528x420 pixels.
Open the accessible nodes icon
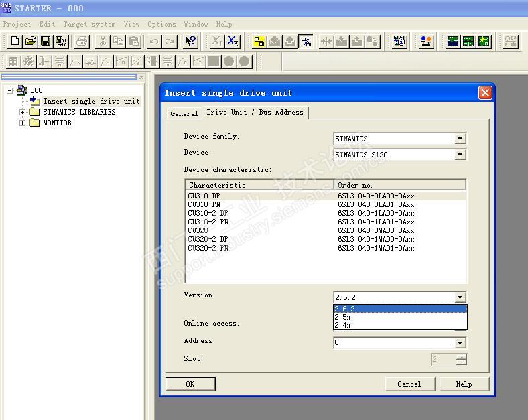[x=400, y=41]
